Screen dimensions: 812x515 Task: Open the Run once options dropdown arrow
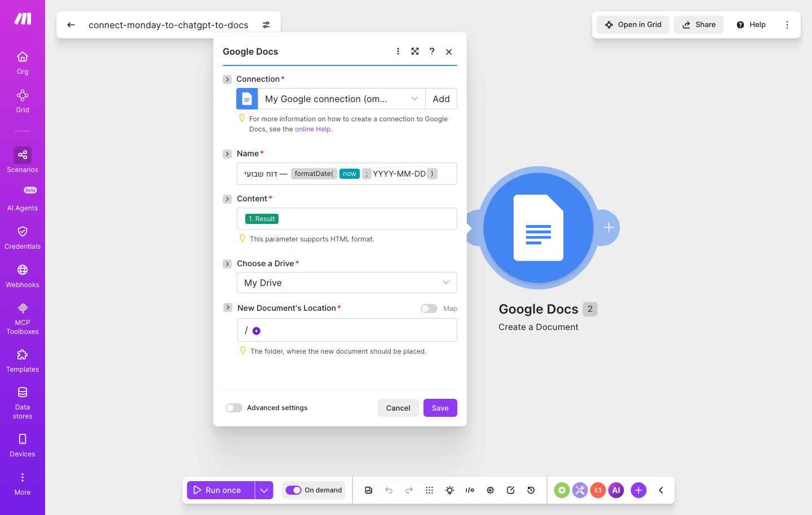pyautogui.click(x=264, y=490)
